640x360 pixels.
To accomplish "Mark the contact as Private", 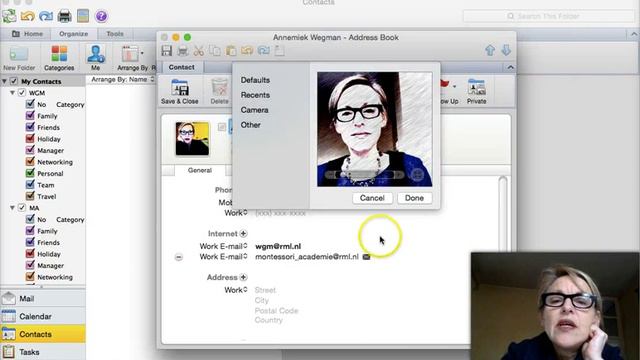I will coord(476,91).
